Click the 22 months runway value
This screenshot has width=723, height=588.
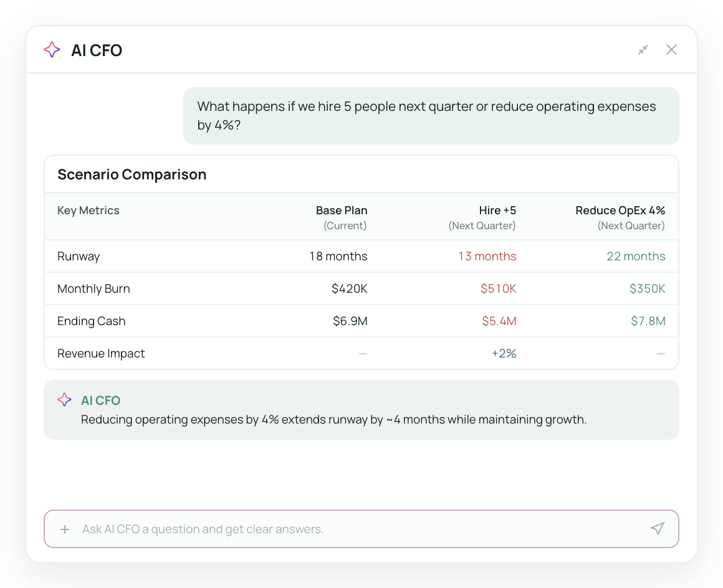point(636,257)
